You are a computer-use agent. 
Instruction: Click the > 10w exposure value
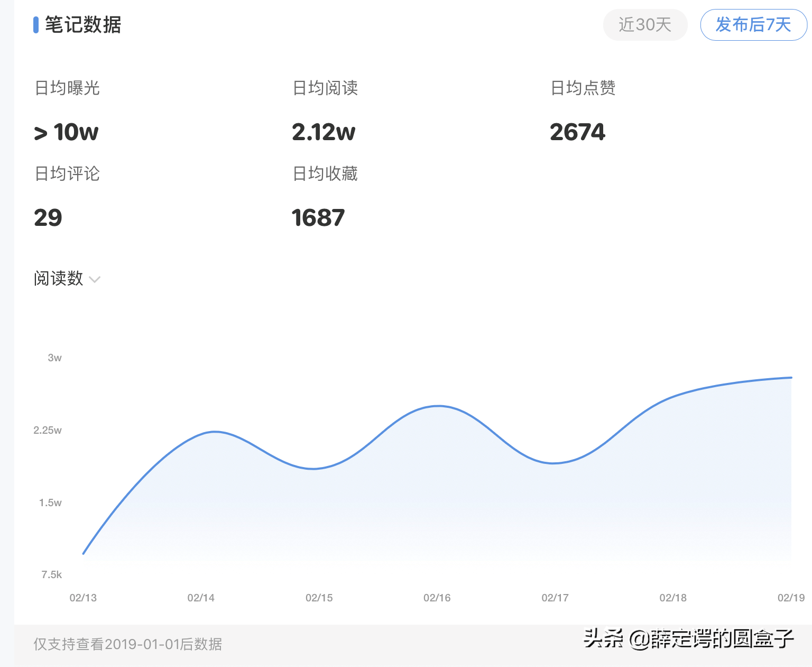[66, 132]
